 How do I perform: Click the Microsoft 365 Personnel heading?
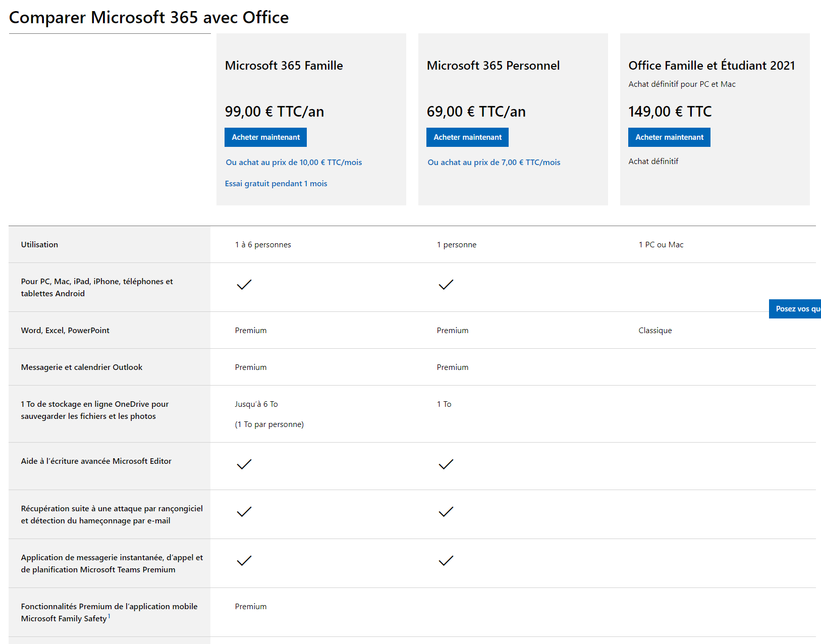[493, 66]
